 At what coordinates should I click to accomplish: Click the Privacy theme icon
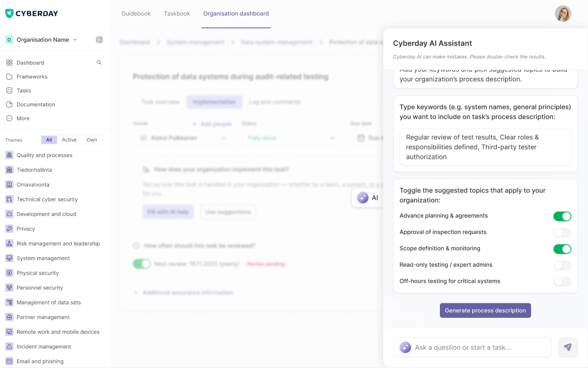pos(9,228)
